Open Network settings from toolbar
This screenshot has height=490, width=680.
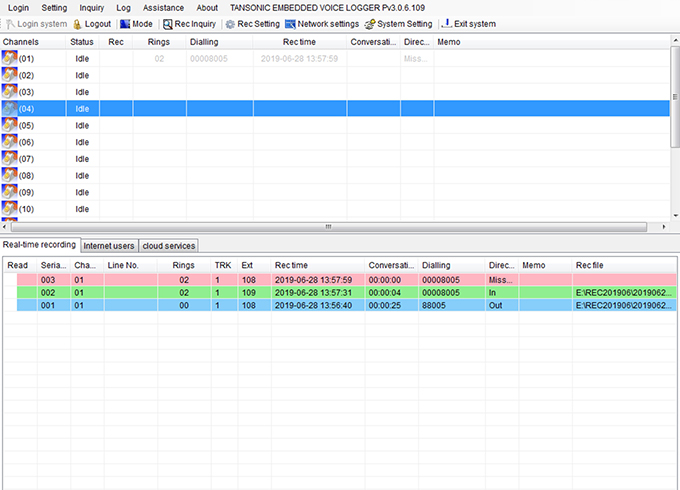(290, 23)
